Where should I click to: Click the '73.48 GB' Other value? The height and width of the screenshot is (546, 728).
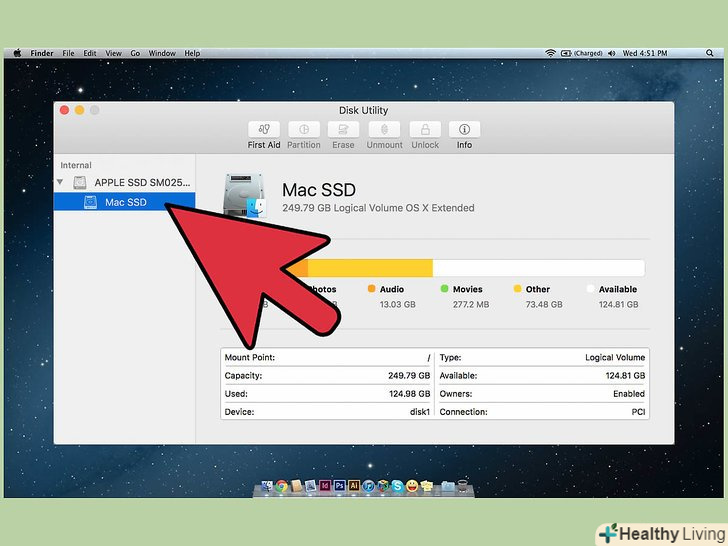pyautogui.click(x=544, y=305)
